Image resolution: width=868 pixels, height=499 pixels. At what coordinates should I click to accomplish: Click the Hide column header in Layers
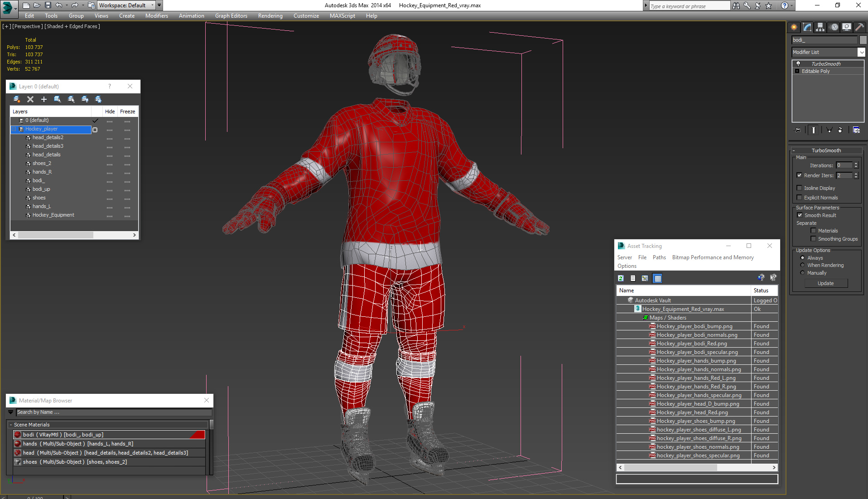(110, 111)
